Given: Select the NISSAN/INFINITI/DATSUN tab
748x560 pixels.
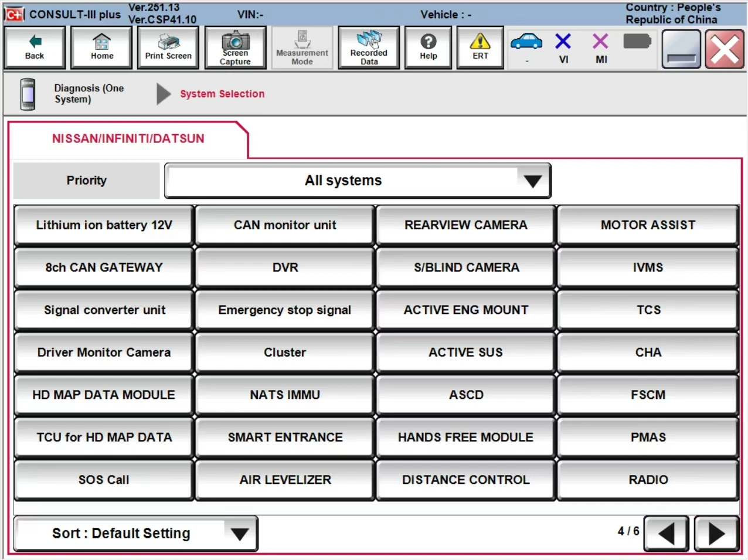Looking at the screenshot, I should click(128, 139).
